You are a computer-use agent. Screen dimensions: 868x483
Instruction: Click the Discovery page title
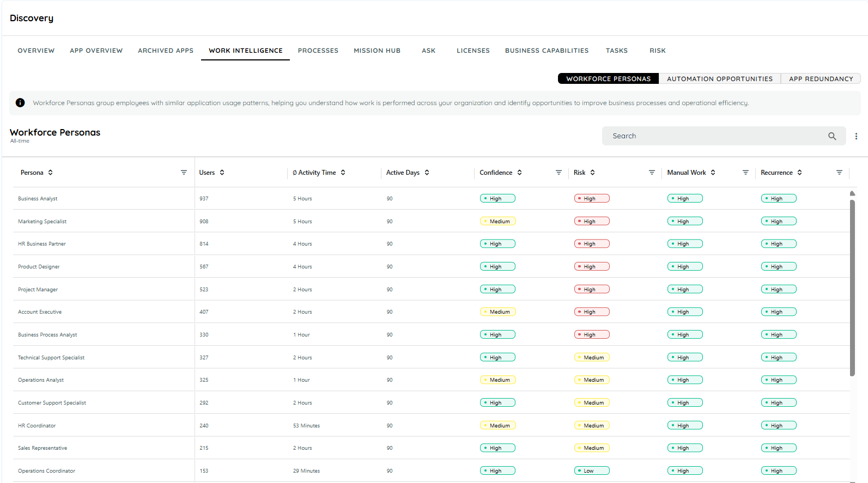coord(32,18)
